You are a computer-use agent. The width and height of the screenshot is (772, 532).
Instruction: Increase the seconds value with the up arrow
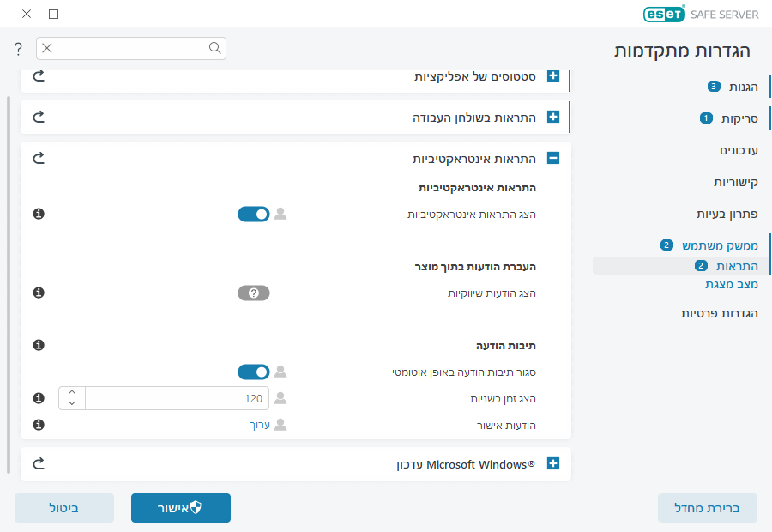coord(72,393)
